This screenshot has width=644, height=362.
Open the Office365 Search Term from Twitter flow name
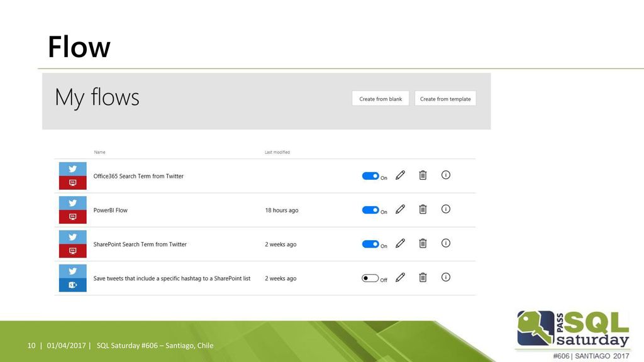coord(138,176)
